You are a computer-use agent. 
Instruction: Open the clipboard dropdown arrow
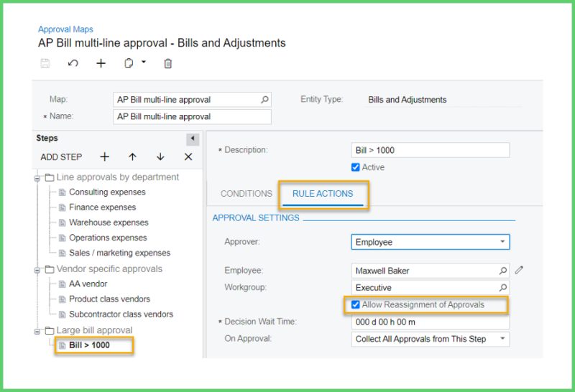point(144,62)
